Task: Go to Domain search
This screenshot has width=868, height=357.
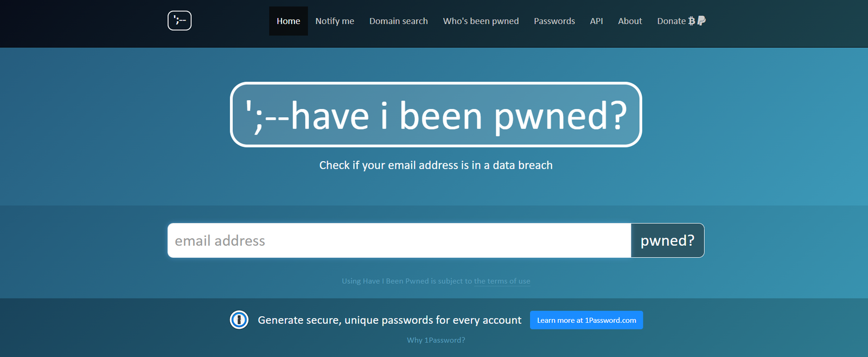Action: coord(399,21)
